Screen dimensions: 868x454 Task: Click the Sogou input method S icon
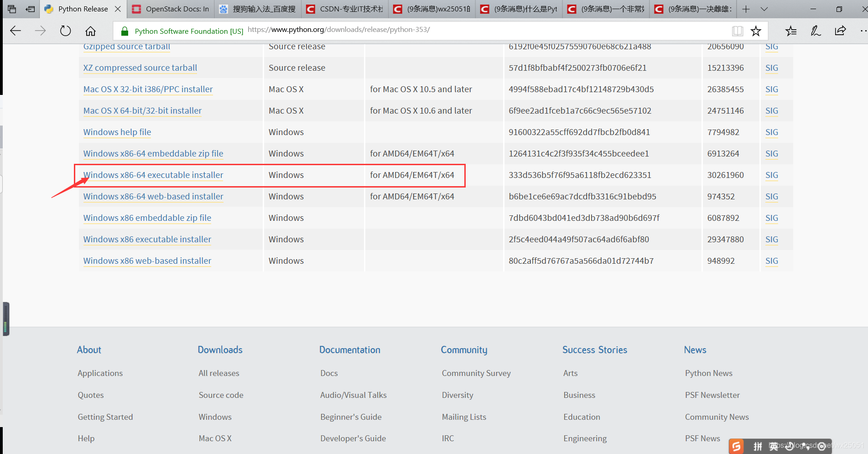[x=736, y=446]
